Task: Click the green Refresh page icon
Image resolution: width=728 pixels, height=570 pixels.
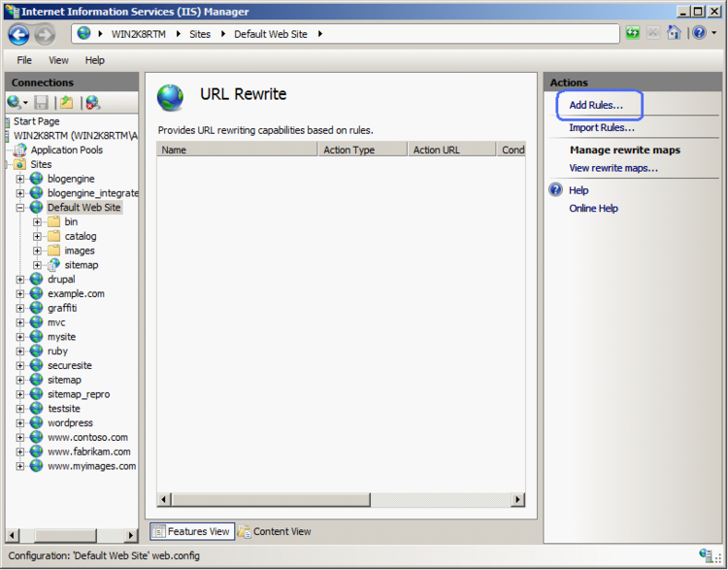Action: [x=633, y=34]
